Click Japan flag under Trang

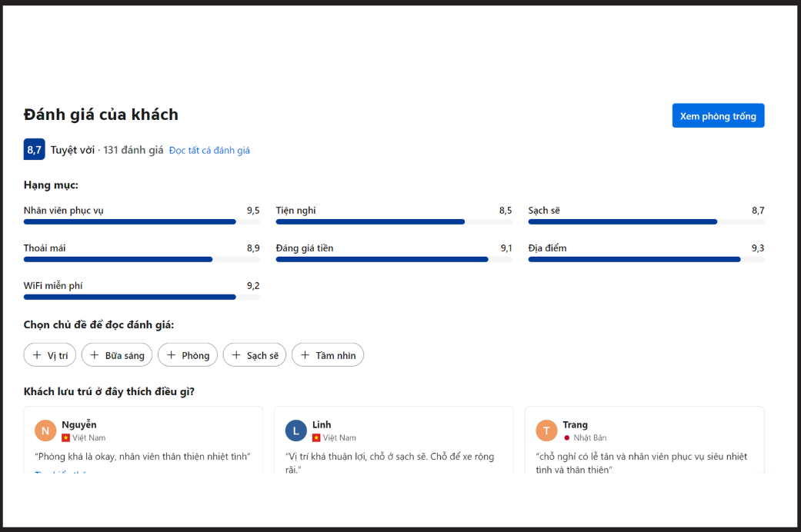[567, 437]
